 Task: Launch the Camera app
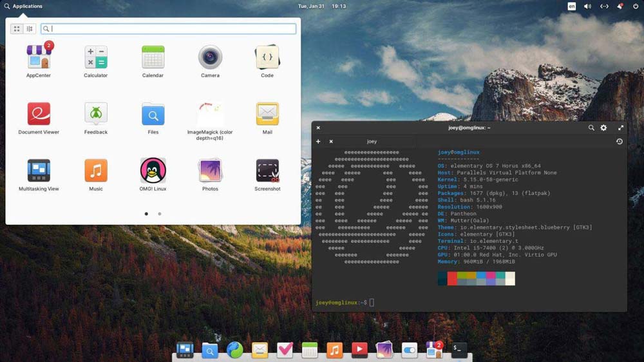[x=210, y=61]
